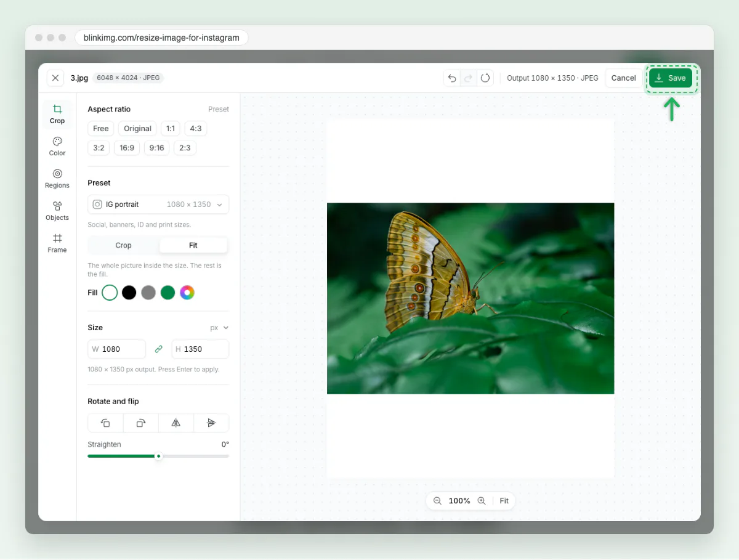Click the redo arrow icon
739x560 pixels.
click(x=469, y=78)
